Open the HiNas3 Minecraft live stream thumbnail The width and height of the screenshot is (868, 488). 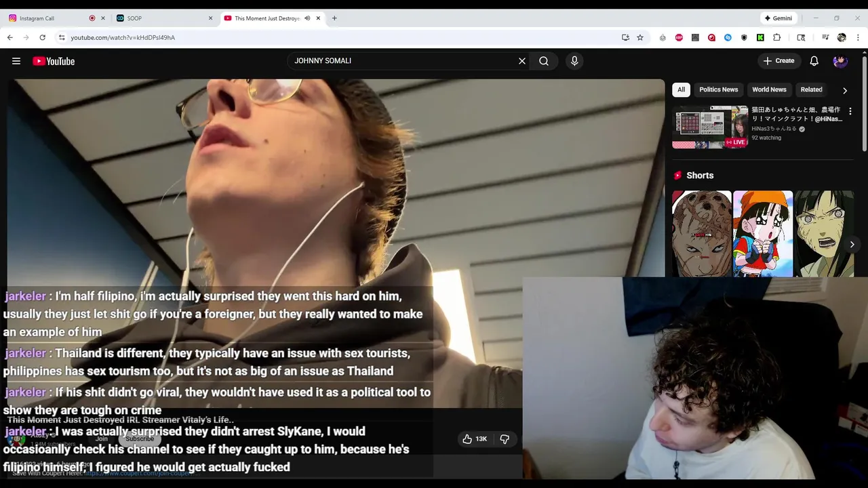click(710, 127)
